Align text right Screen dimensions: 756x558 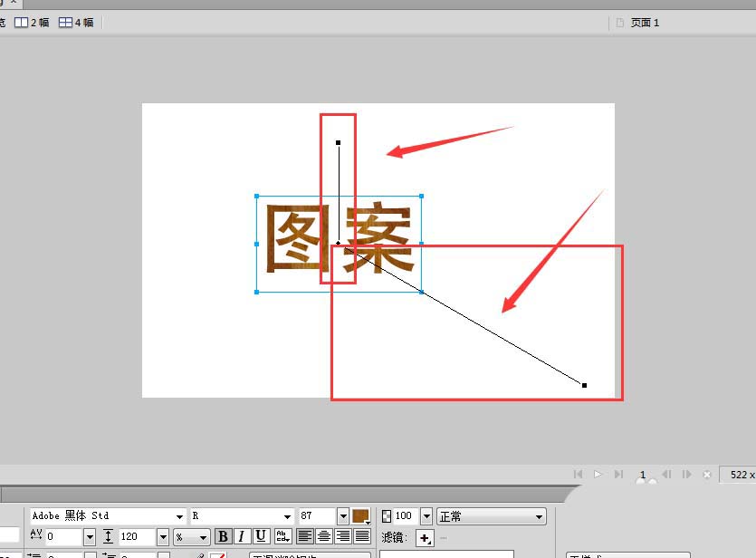343,536
